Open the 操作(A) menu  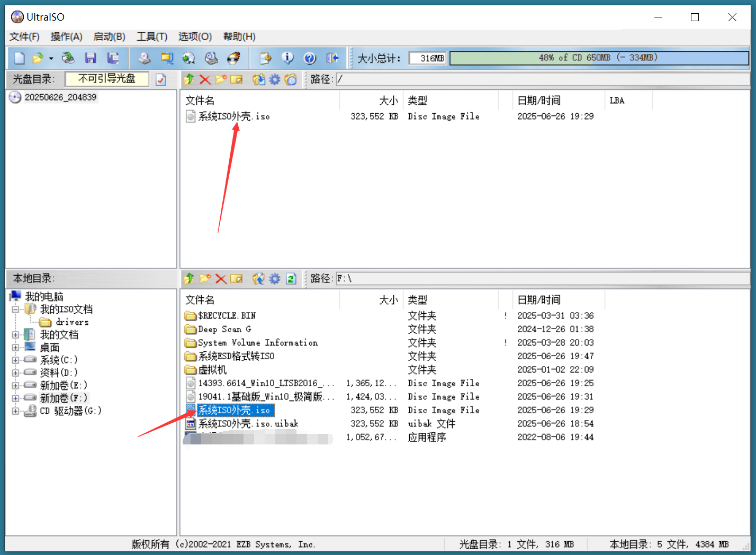(x=66, y=37)
